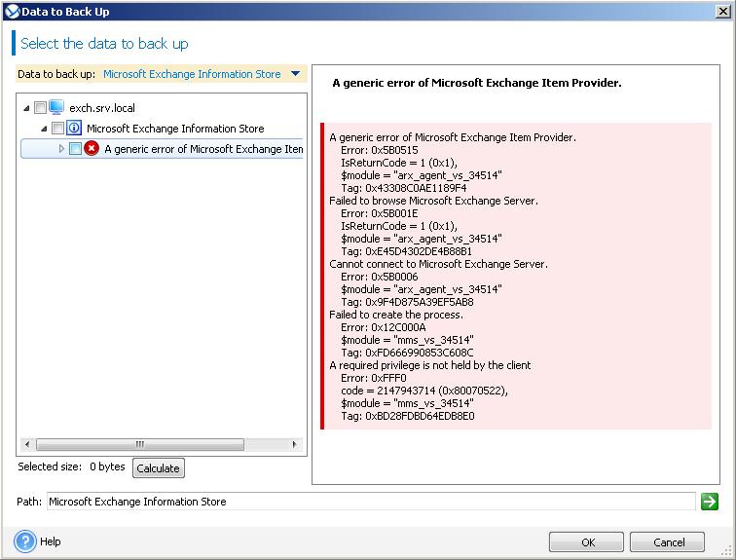Click the 'Tag: 0xBD28FDBD64EDB8E0' line

click(407, 416)
